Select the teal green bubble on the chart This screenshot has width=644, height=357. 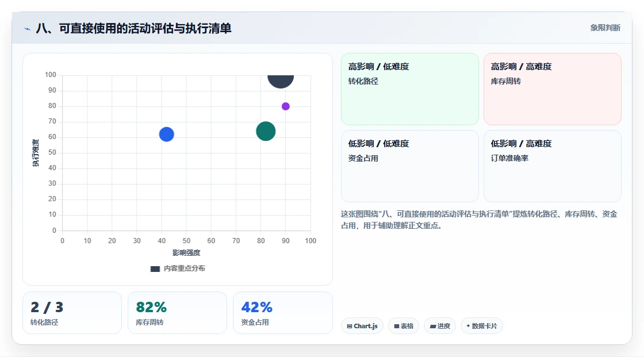266,132
